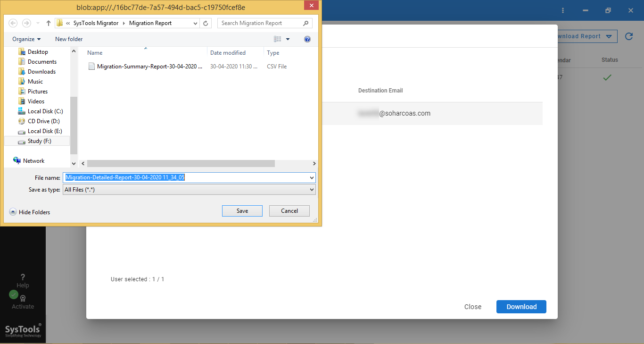Click the Search Migration Report field
This screenshot has width=644, height=344.
click(x=265, y=23)
